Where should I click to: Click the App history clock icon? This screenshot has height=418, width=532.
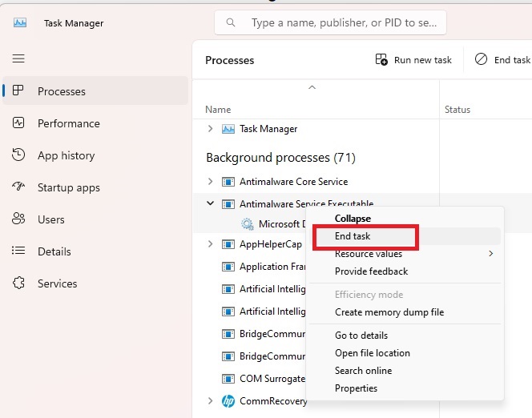click(18, 155)
